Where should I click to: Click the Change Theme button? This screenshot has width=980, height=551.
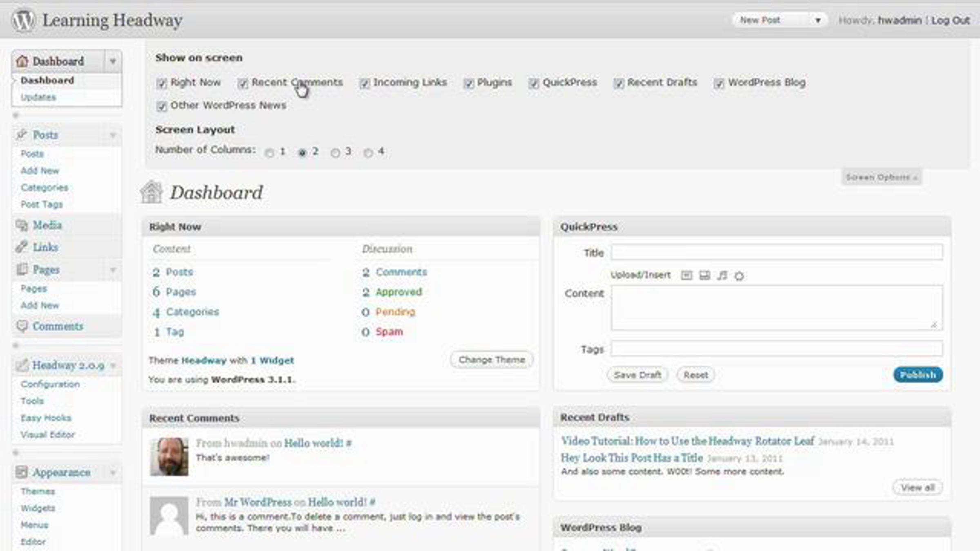coord(492,360)
